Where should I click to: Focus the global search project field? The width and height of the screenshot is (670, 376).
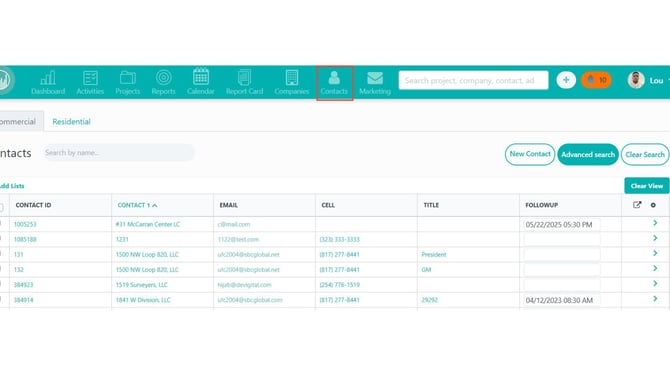473,80
